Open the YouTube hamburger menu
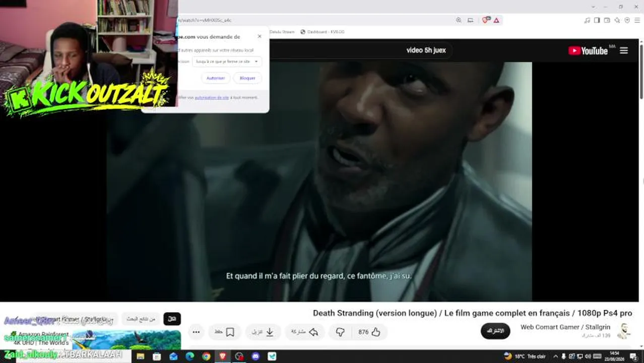 pos(624,50)
